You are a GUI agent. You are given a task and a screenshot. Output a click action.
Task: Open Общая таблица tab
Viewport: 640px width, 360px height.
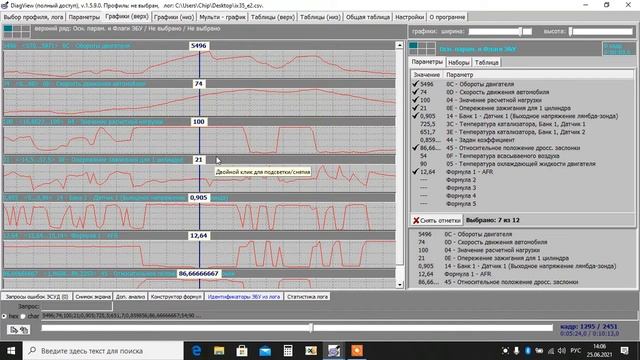tap(368, 17)
